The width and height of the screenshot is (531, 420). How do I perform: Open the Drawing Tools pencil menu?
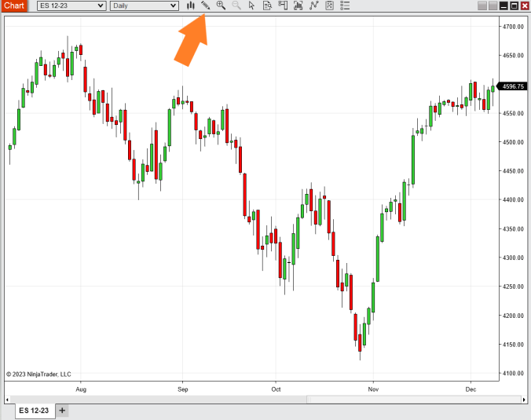[205, 5]
